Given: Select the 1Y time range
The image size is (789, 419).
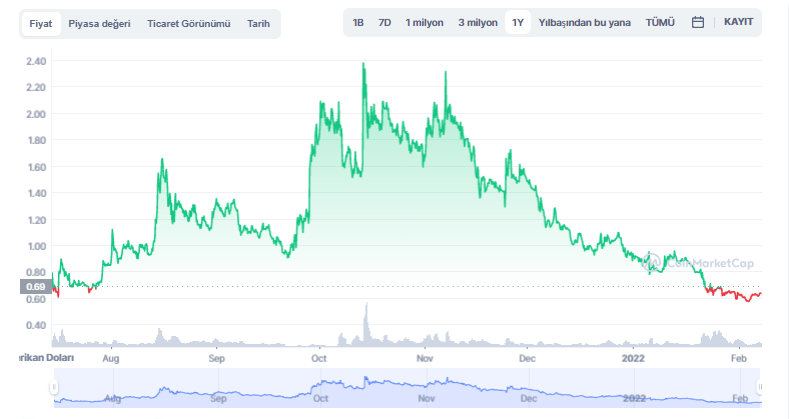Looking at the screenshot, I should click(517, 22).
